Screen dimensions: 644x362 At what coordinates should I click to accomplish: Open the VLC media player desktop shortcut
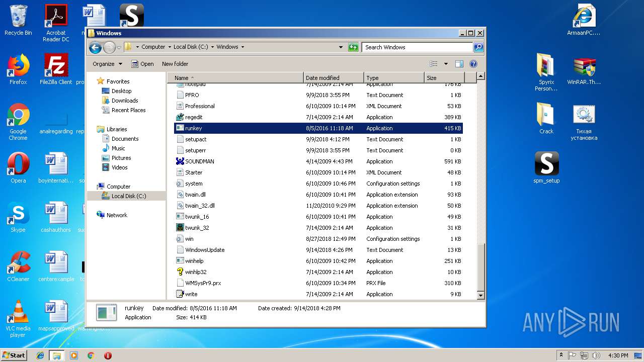coord(18,319)
